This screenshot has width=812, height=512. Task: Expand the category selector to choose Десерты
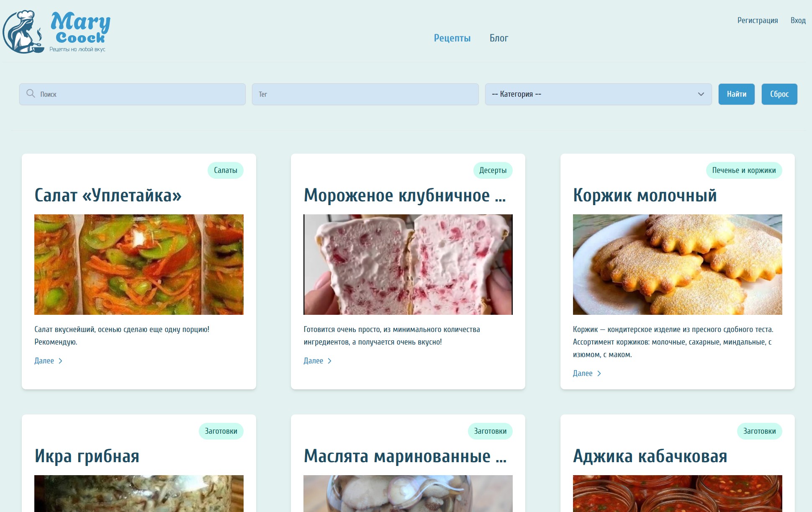coord(598,94)
